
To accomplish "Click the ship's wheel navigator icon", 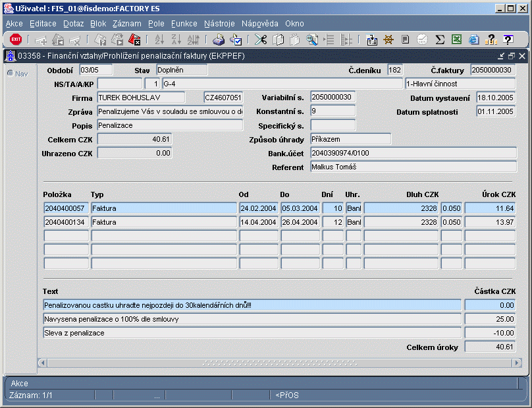I will (388, 40).
